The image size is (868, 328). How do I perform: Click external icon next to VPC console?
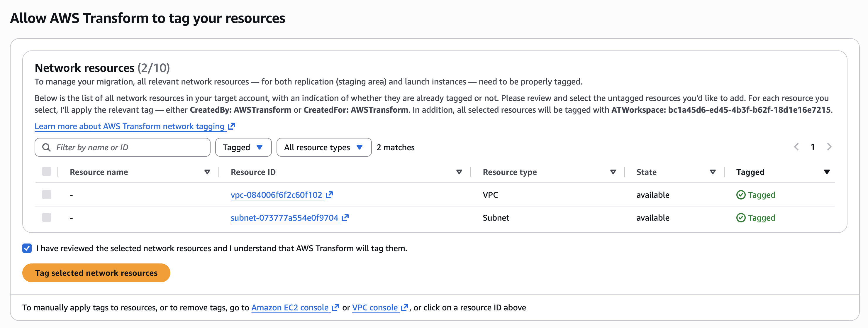(405, 307)
